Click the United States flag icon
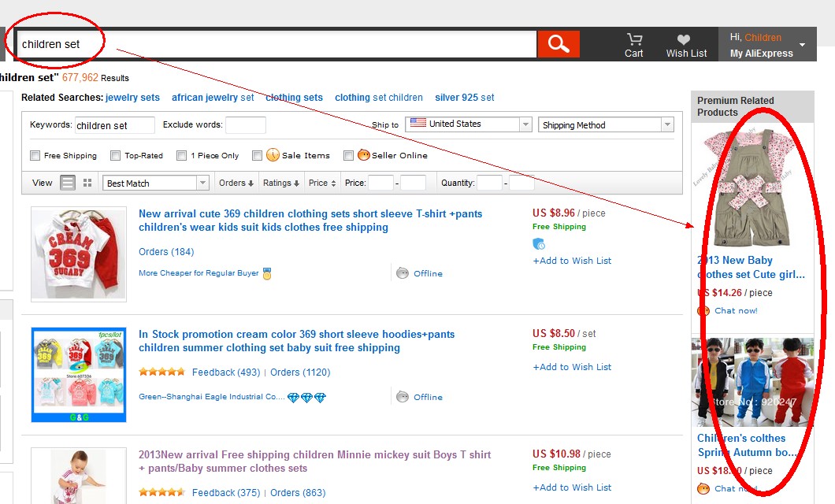This screenshot has height=504, width=835. click(418, 123)
